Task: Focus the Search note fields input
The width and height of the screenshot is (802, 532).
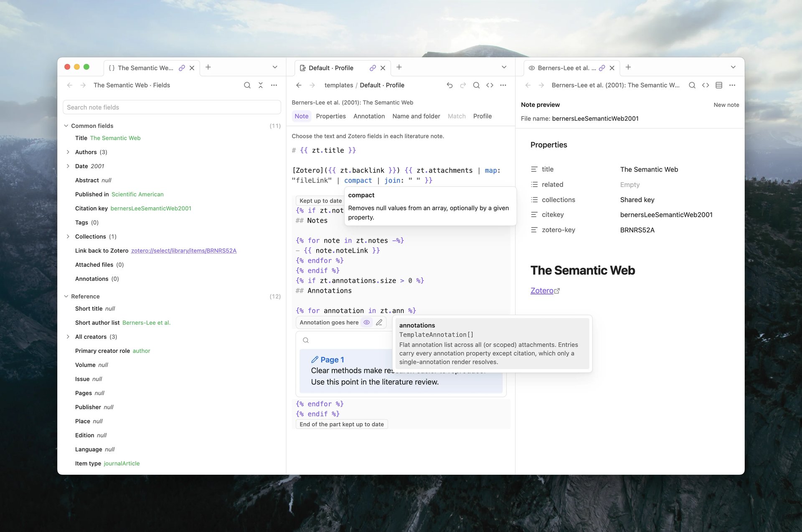Action: point(172,107)
